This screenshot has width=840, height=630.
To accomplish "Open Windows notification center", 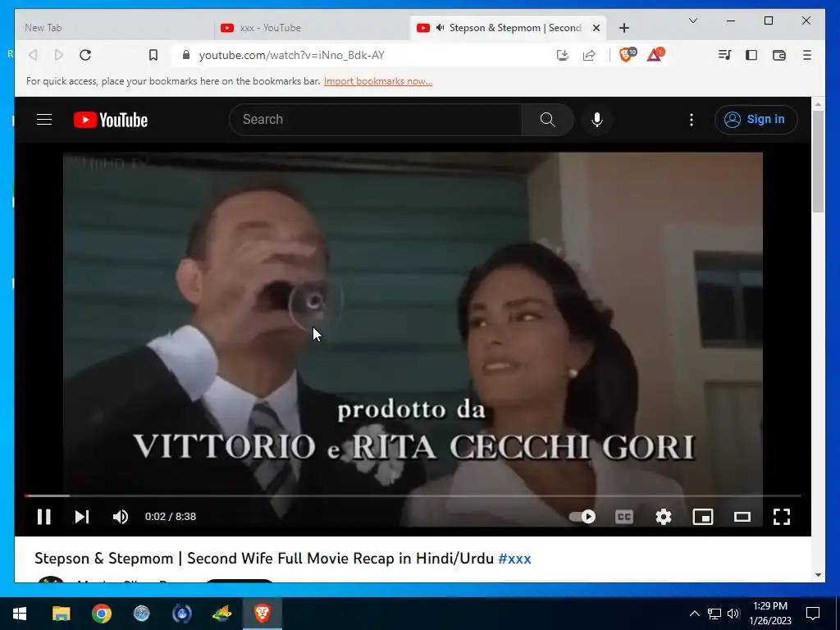I will (813, 614).
